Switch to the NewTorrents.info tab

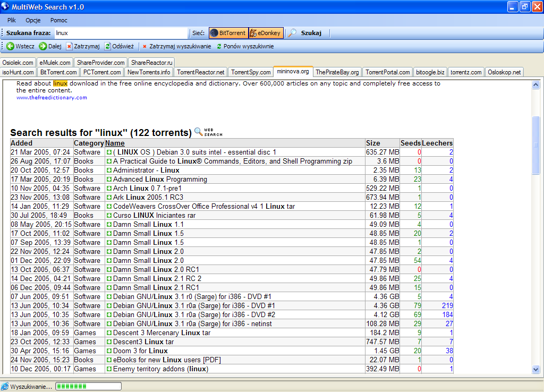point(149,72)
